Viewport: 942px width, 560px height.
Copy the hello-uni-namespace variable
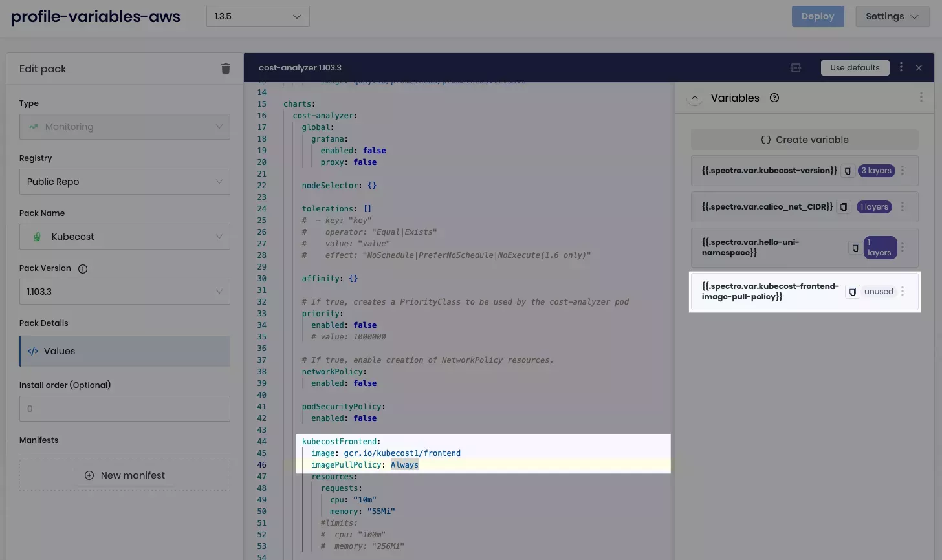[x=855, y=247]
